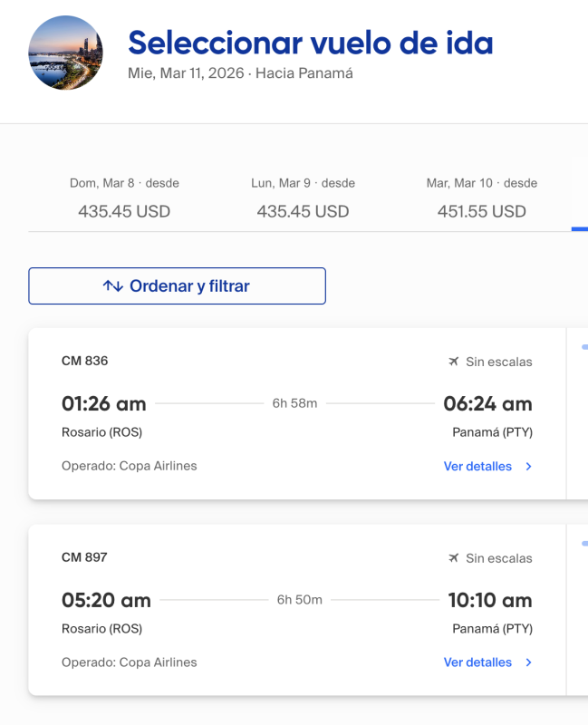This screenshot has width=588, height=725.
Task: Open Ver detalles for flight CM 836
Action: 477,467
